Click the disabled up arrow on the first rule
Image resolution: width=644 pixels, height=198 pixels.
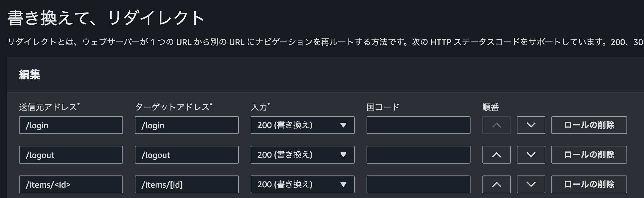coord(496,125)
